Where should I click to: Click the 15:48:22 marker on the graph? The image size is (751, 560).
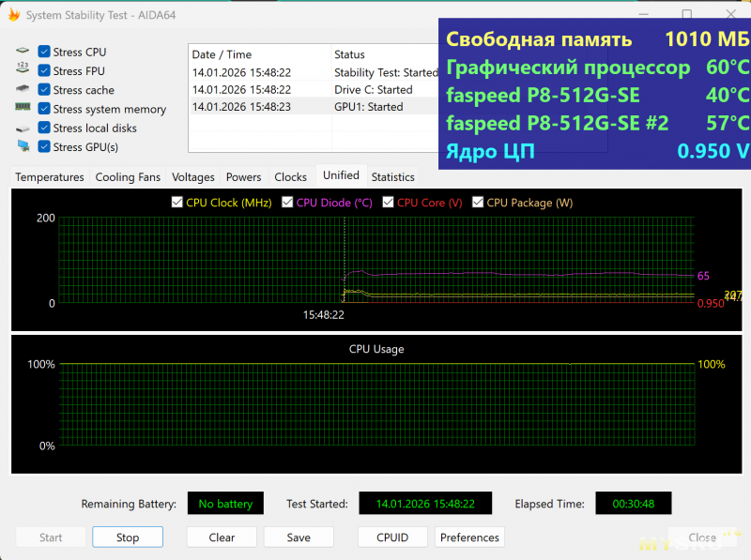323,315
